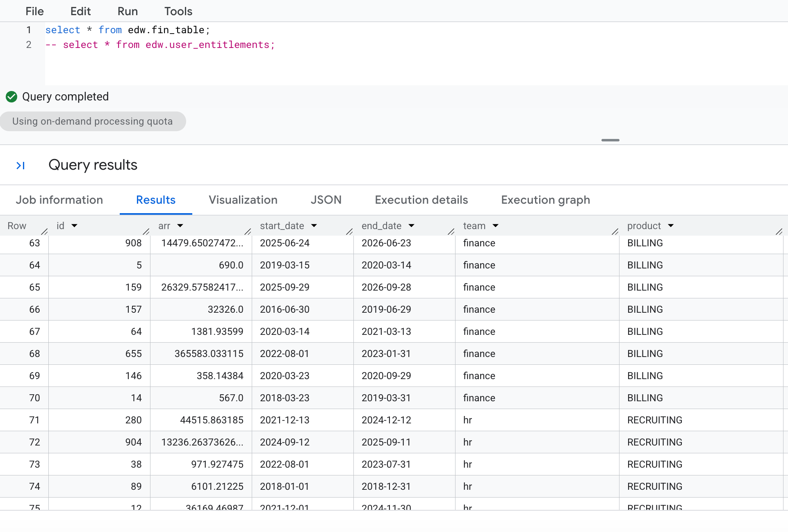
Task: Click the arr column resize handle
Action: (248, 232)
